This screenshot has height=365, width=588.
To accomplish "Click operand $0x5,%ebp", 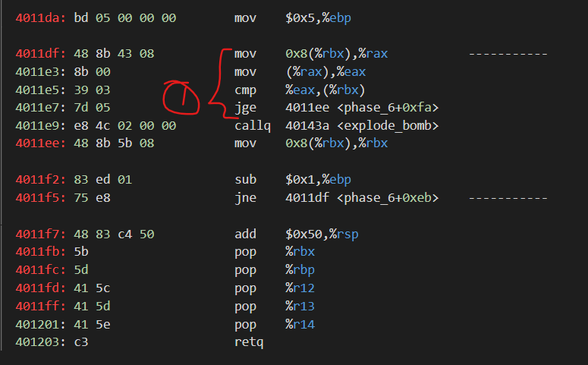I will (318, 17).
